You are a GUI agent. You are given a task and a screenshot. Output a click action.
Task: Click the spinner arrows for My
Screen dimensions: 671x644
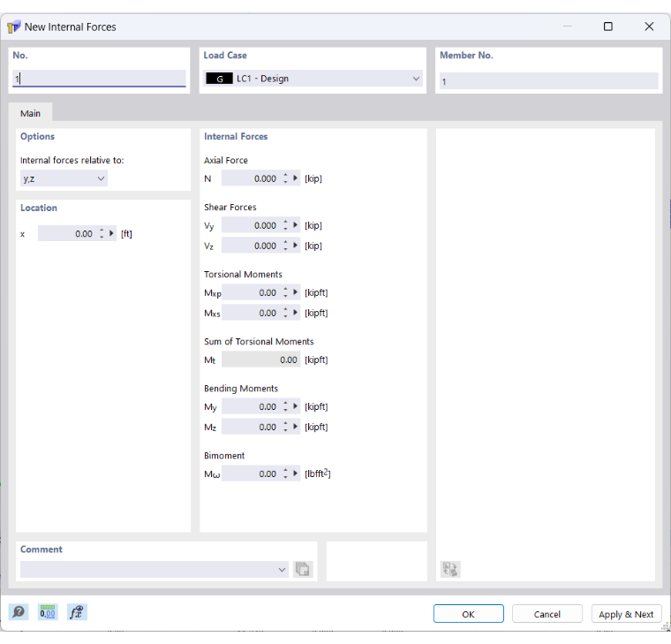pos(285,406)
